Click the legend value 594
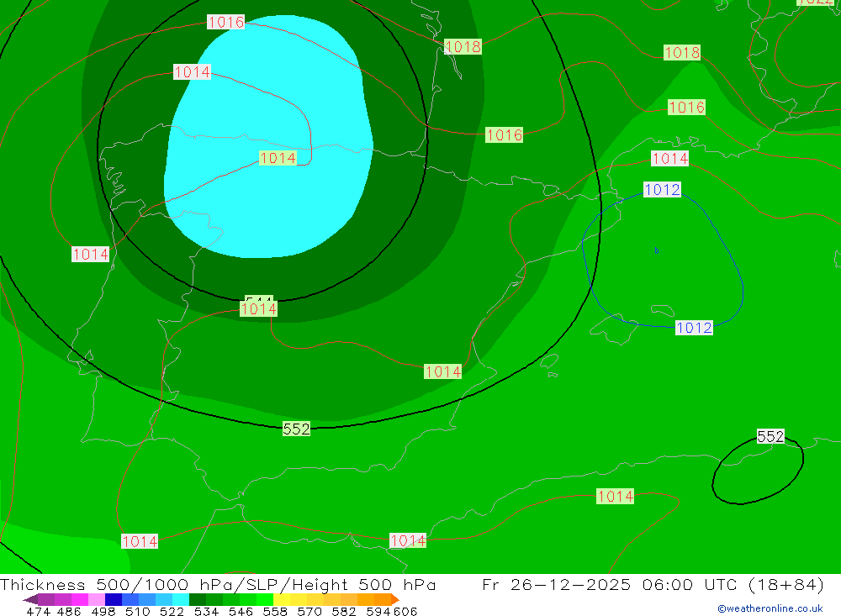 point(378,611)
